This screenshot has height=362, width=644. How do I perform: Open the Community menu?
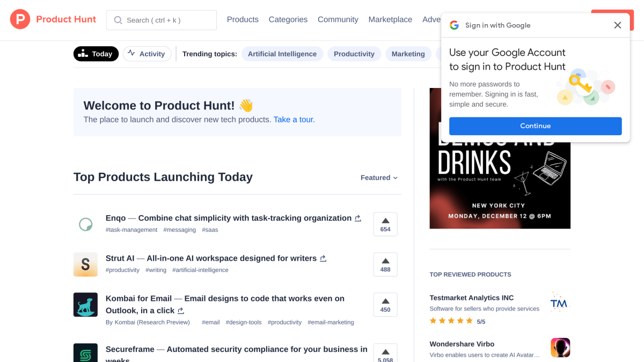click(x=338, y=20)
